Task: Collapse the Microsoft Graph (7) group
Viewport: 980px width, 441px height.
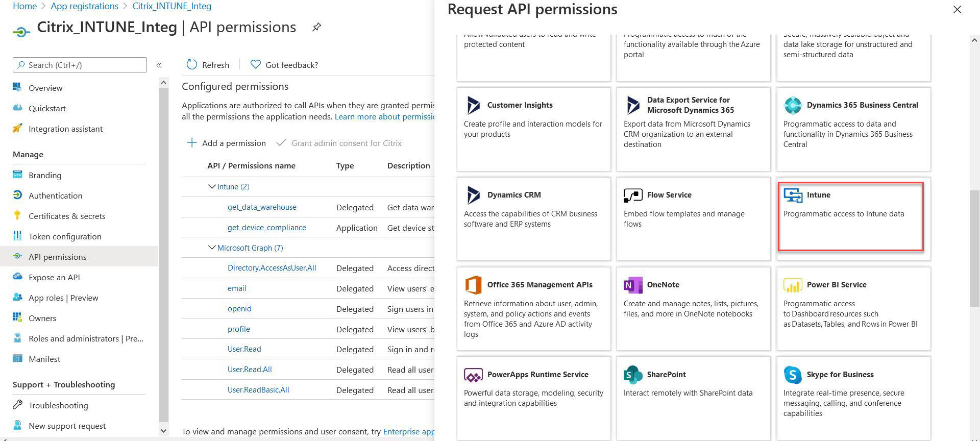Action: click(211, 248)
